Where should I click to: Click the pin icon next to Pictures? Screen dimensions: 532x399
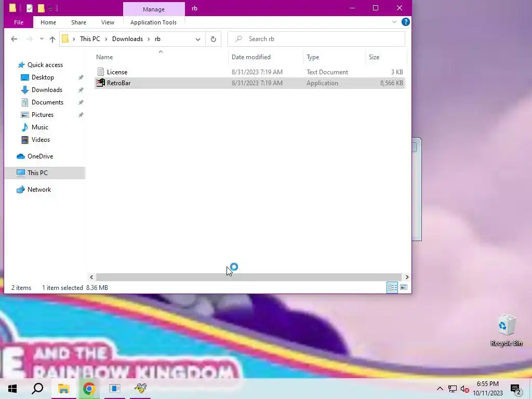[81, 115]
